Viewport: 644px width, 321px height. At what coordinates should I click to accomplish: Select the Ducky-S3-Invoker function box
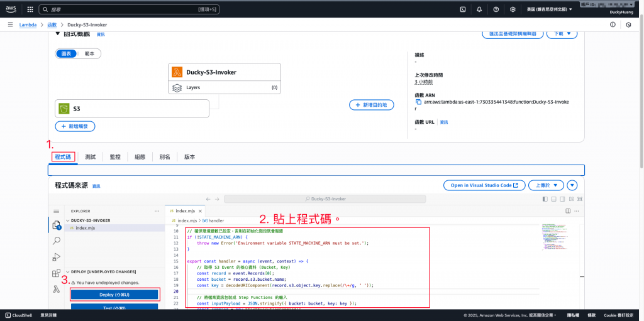(225, 72)
